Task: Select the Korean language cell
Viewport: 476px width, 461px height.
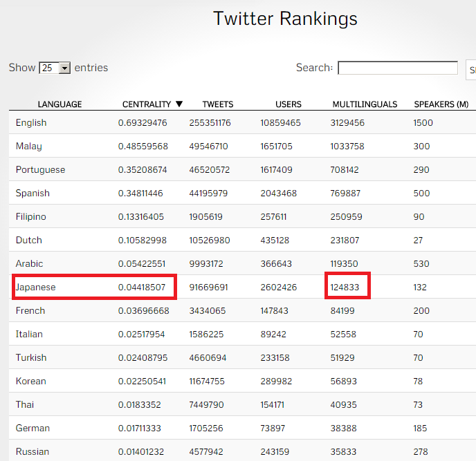Action: coord(31,382)
